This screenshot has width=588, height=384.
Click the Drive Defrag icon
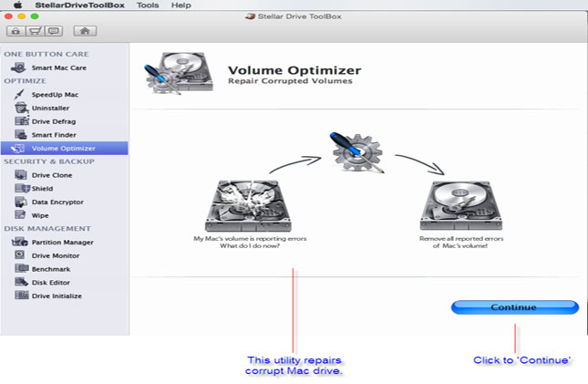point(21,121)
